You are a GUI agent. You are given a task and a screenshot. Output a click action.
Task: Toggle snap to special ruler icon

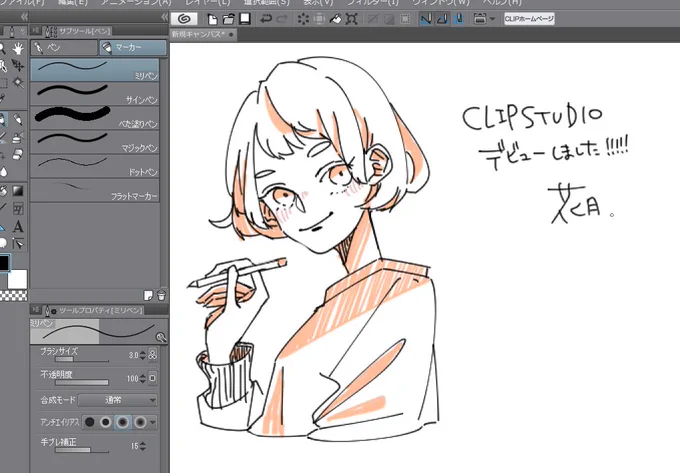pyautogui.click(x=442, y=19)
